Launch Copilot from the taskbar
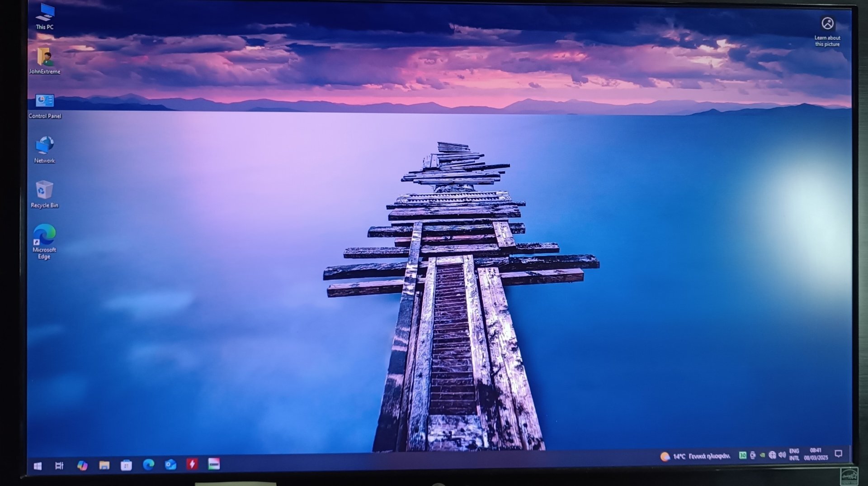This screenshot has height=486, width=868. point(82,465)
